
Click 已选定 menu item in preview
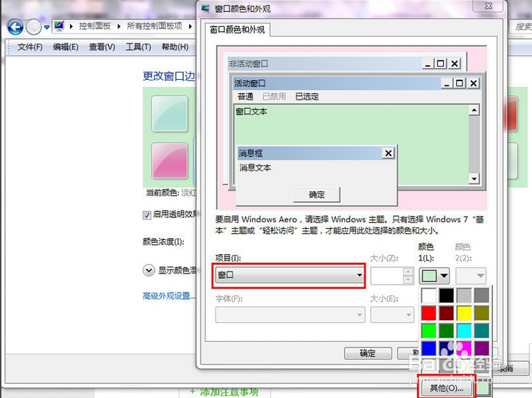(307, 97)
